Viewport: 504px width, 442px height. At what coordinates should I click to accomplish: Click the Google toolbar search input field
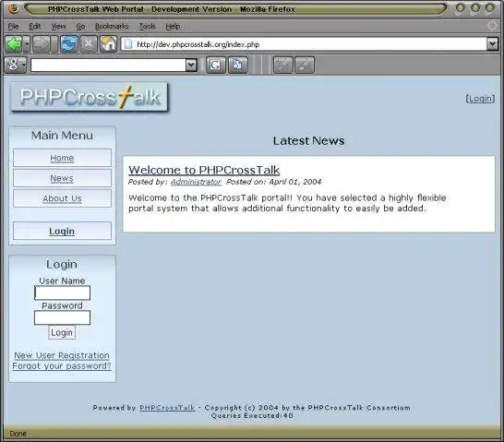coord(108,65)
